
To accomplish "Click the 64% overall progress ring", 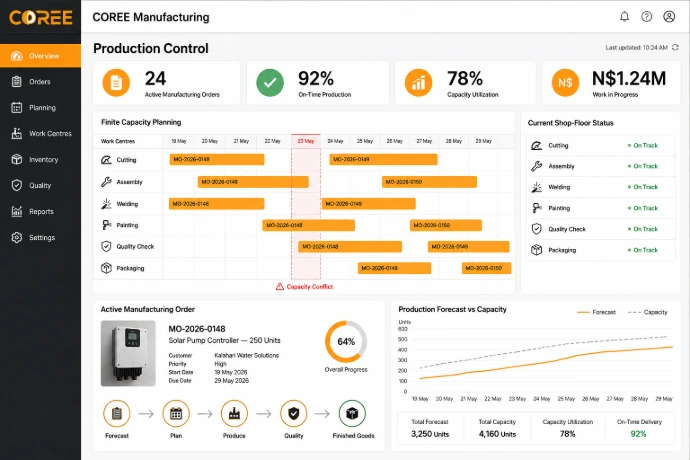I will (x=346, y=342).
